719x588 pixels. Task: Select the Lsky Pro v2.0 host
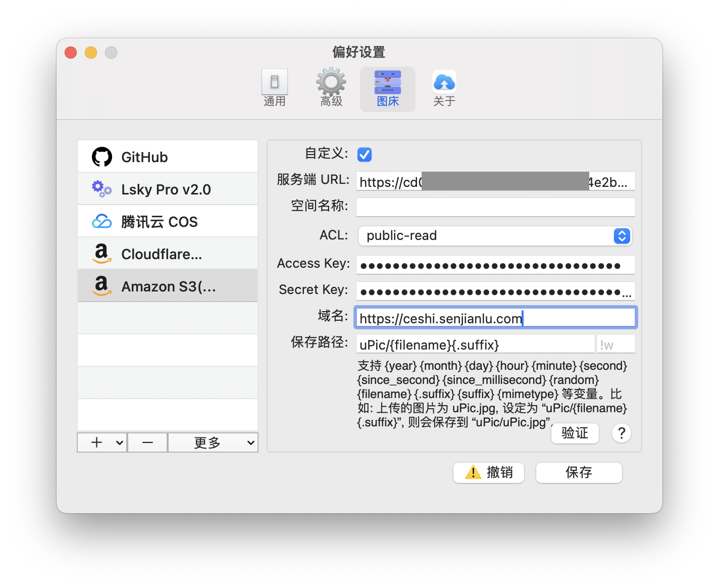(x=168, y=189)
